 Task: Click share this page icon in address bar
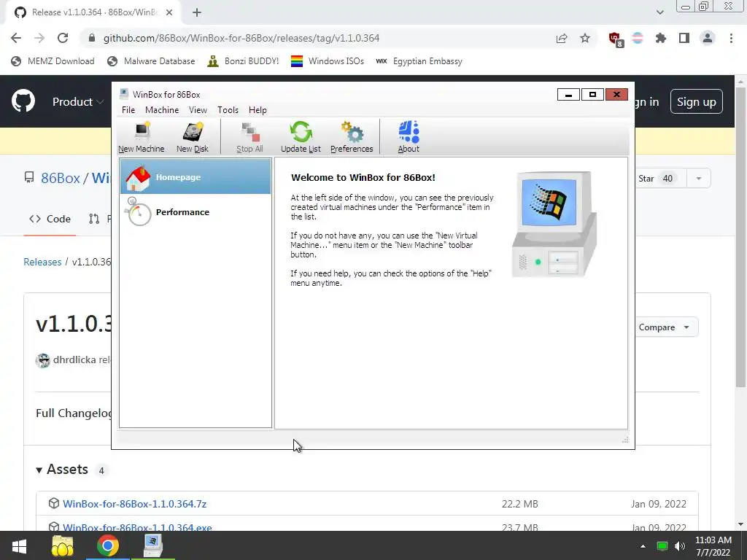(562, 38)
